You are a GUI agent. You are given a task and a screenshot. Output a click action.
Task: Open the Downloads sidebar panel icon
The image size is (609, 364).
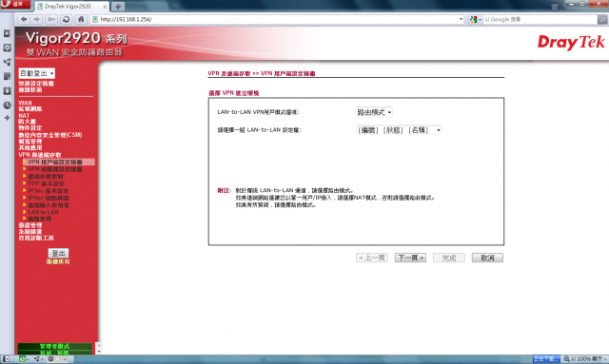click(x=7, y=91)
